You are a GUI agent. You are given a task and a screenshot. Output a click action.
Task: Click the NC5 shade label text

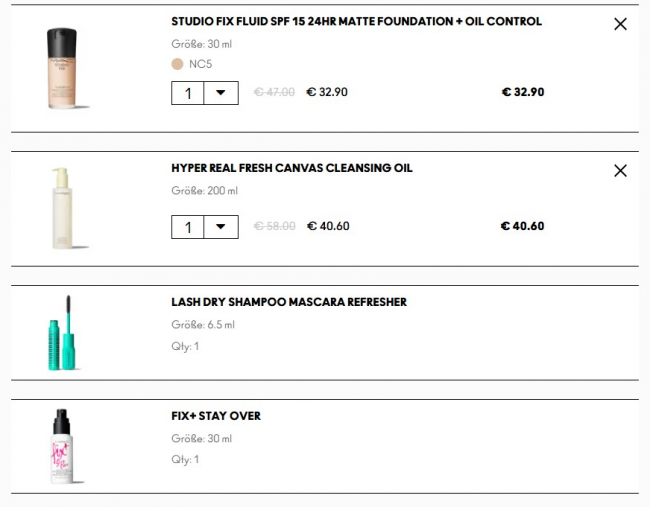coord(200,64)
